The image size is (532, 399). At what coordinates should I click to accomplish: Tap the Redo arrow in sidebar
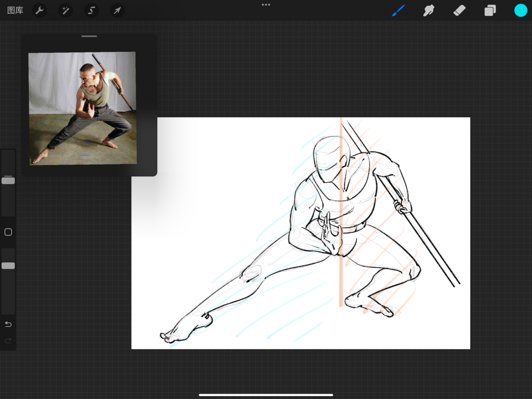pos(8,340)
